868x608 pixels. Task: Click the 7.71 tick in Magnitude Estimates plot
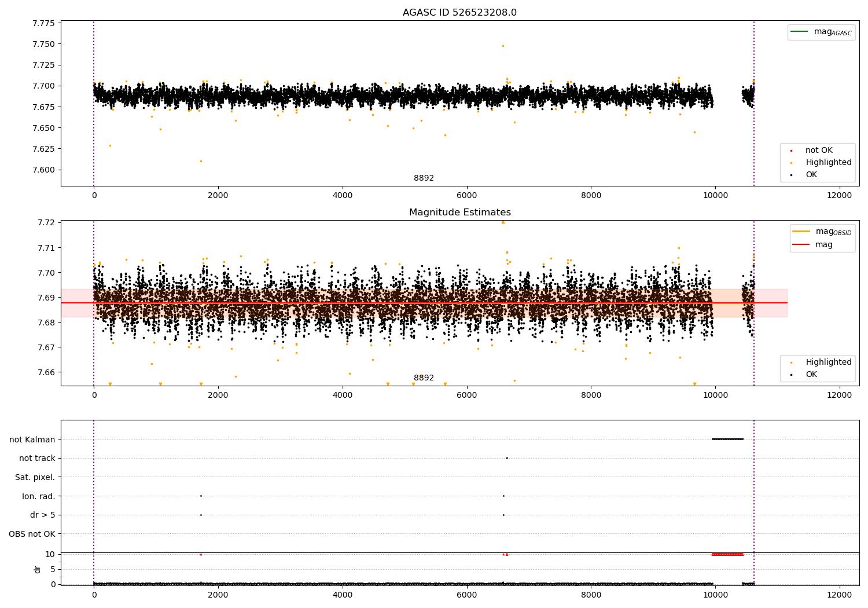pos(46,248)
